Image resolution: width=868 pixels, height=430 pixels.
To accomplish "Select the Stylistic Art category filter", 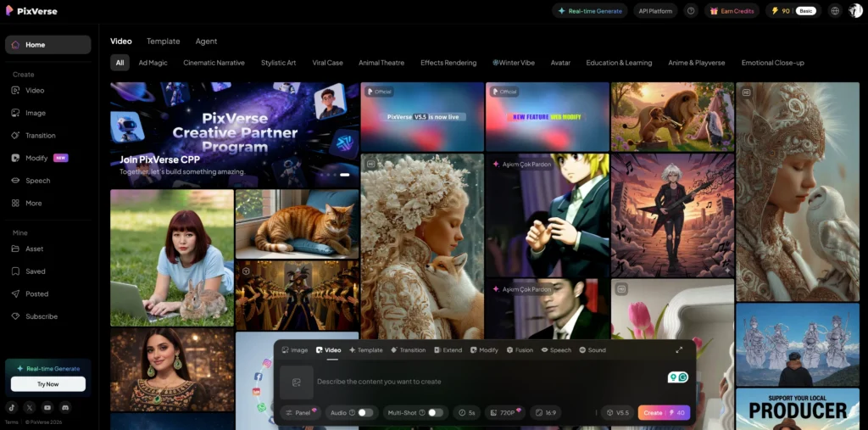I will click(x=278, y=63).
